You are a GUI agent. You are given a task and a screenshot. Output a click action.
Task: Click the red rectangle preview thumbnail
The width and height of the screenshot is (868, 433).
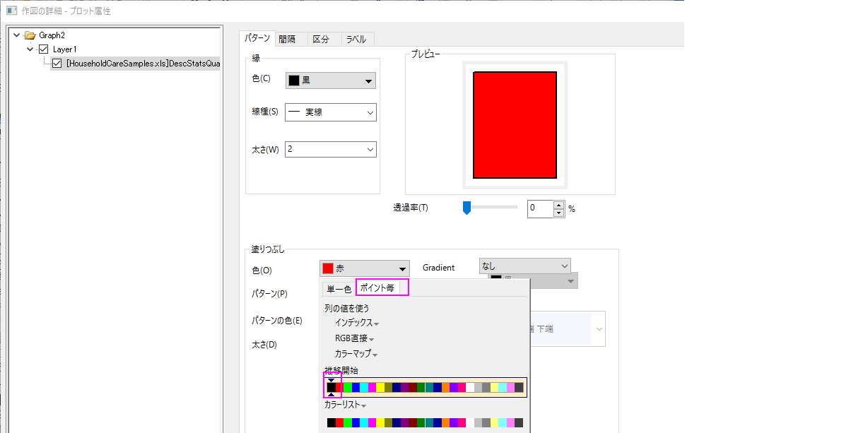(x=515, y=125)
